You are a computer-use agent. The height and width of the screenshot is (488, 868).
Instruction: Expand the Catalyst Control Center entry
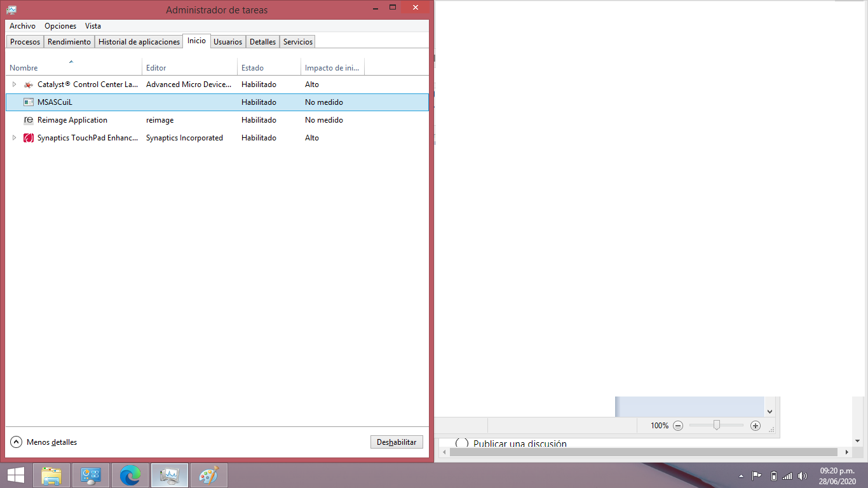14,85
